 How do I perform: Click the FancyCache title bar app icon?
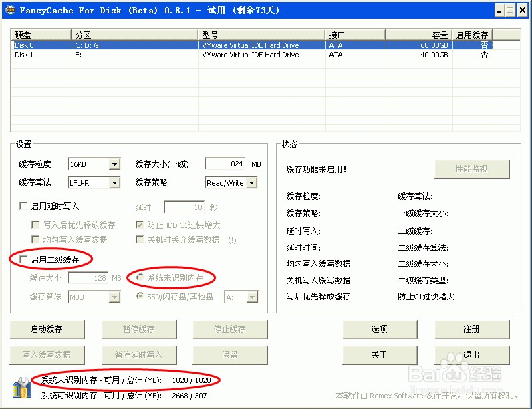pos(11,10)
